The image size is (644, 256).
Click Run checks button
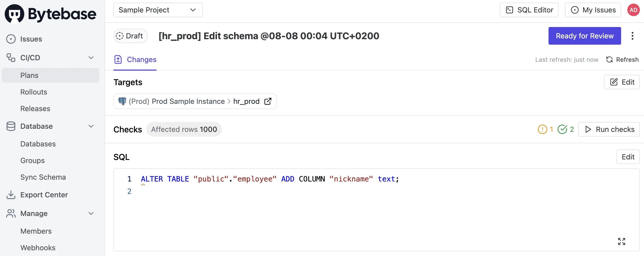pyautogui.click(x=609, y=129)
